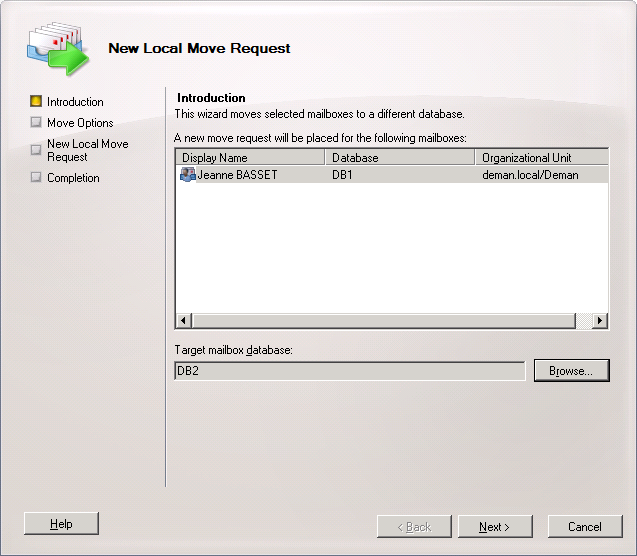Click the horizontal scrollbar right arrow

point(600,320)
